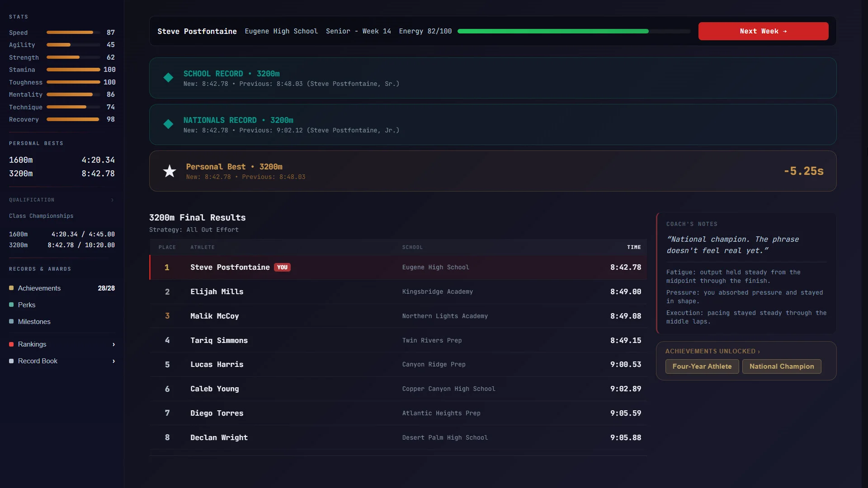Click the ATHLETE column header

click(203, 247)
